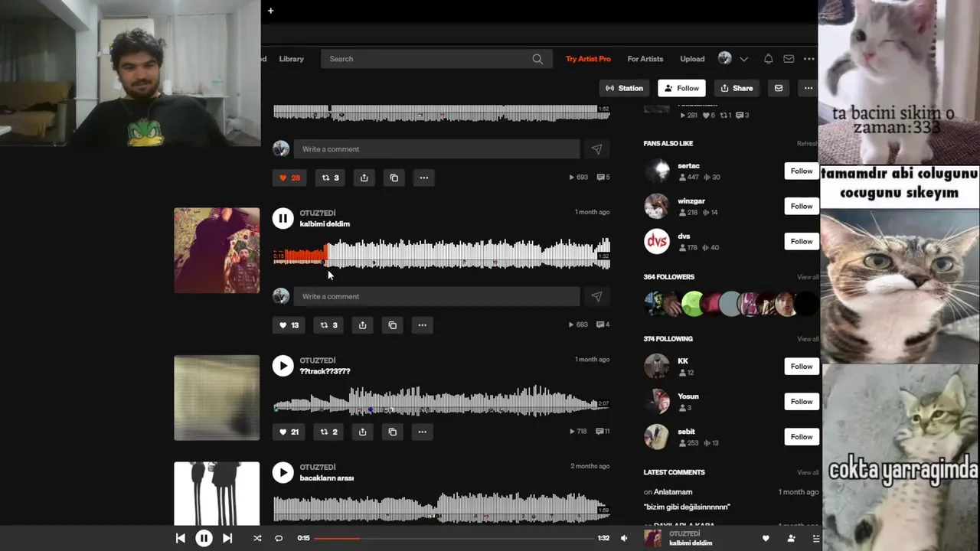The width and height of the screenshot is (980, 551).
Task: Follow winzgar
Action: point(801,206)
